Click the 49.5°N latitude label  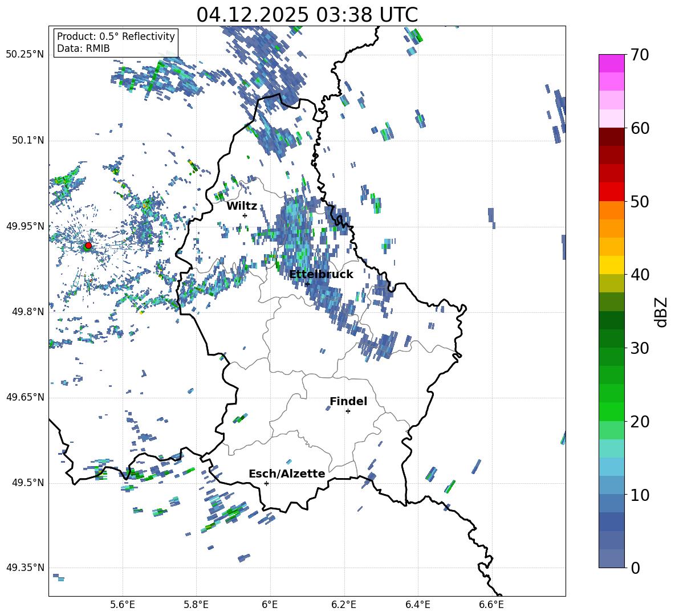pyautogui.click(x=28, y=483)
